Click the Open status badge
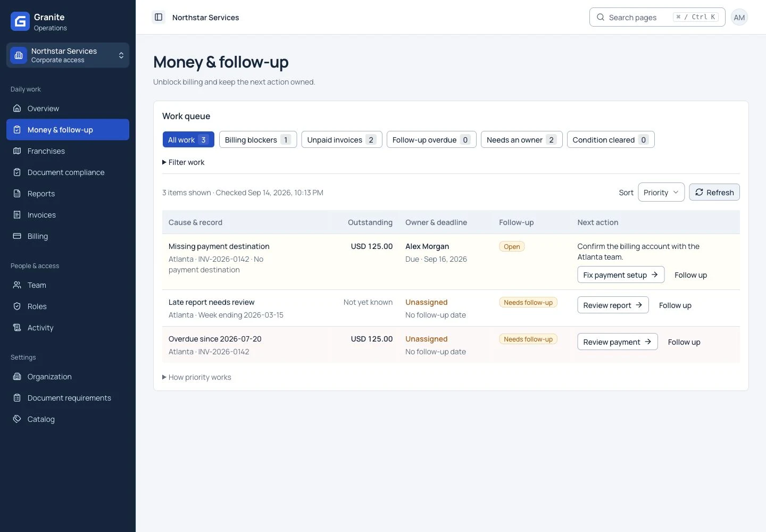This screenshot has width=766, height=532. click(x=512, y=246)
